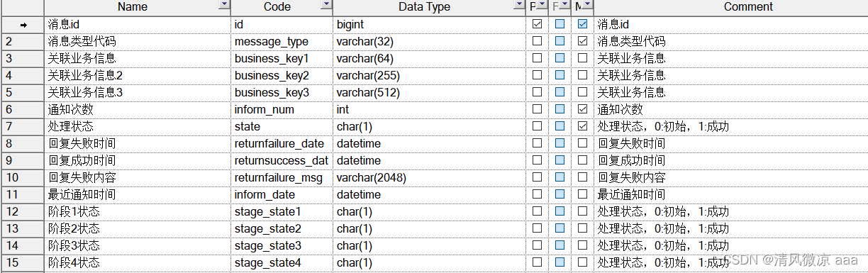The height and width of the screenshot is (273, 868).
Task: Click the Name cell 通知次数
Action: [138, 109]
